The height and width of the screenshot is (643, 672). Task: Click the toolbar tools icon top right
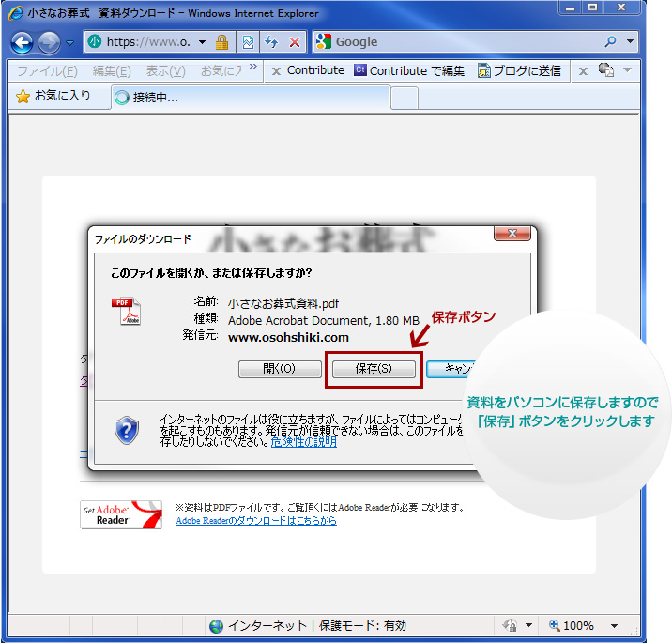coord(606,69)
